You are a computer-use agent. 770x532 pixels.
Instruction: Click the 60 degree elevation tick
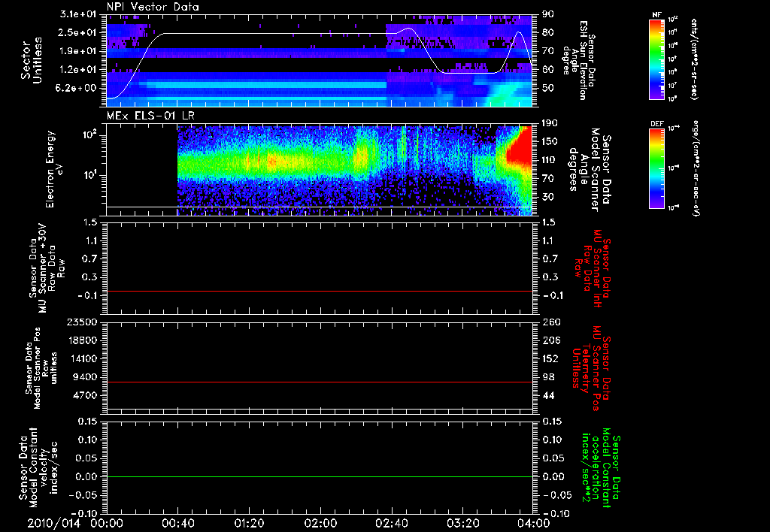547,70
